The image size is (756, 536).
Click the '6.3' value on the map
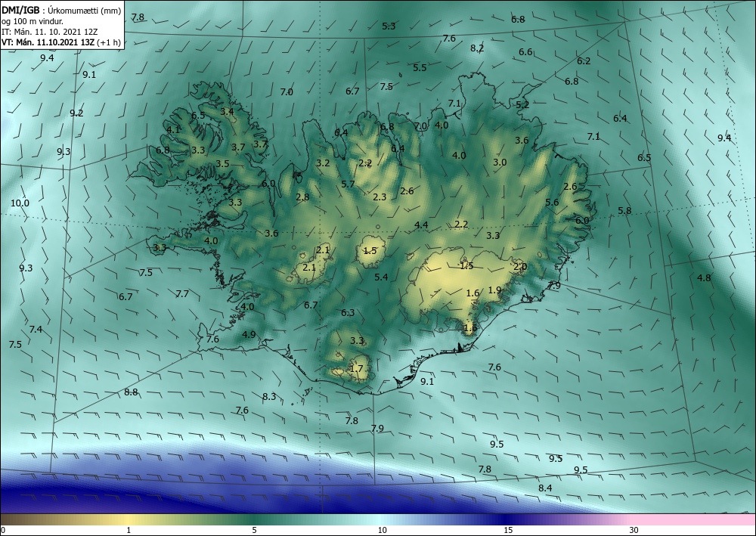pyautogui.click(x=348, y=313)
